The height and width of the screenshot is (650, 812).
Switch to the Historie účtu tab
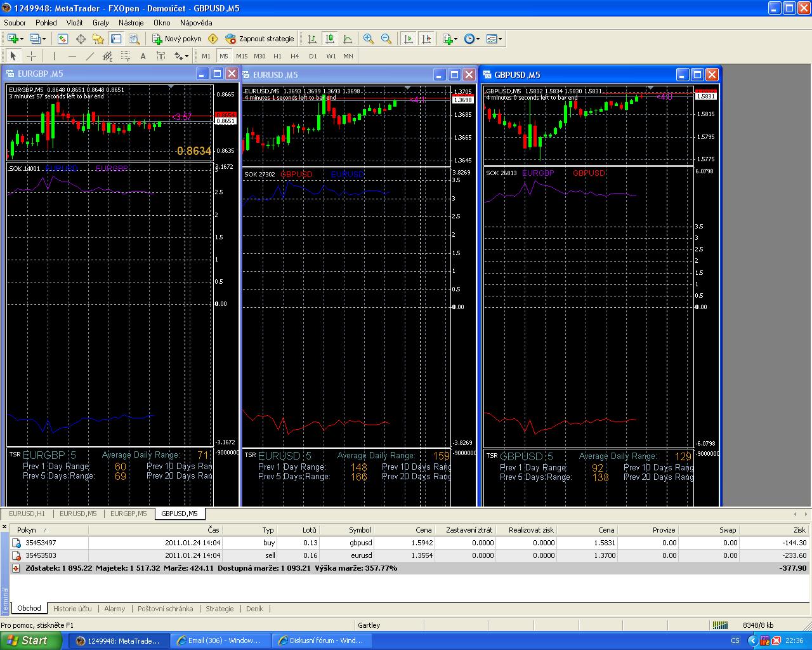(x=72, y=609)
